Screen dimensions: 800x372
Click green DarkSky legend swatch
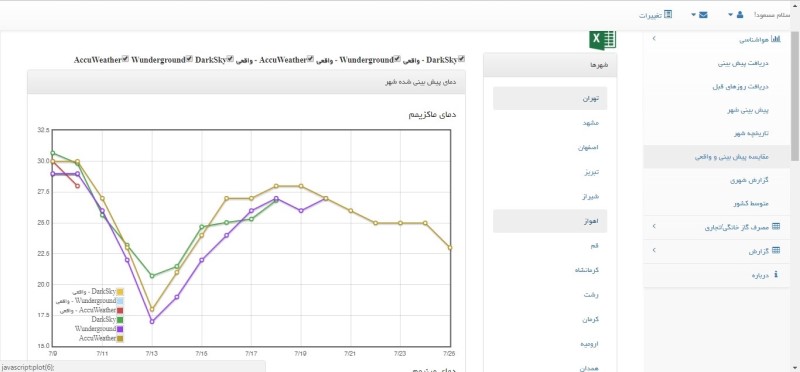click(120, 319)
